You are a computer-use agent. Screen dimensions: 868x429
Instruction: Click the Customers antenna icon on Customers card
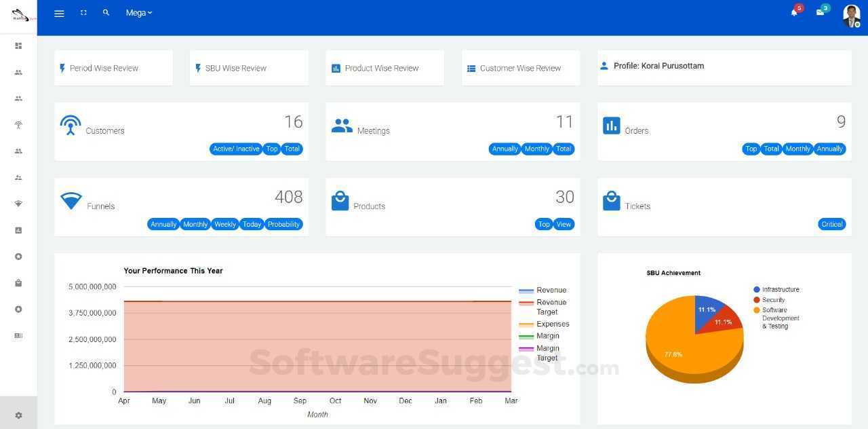tap(71, 125)
